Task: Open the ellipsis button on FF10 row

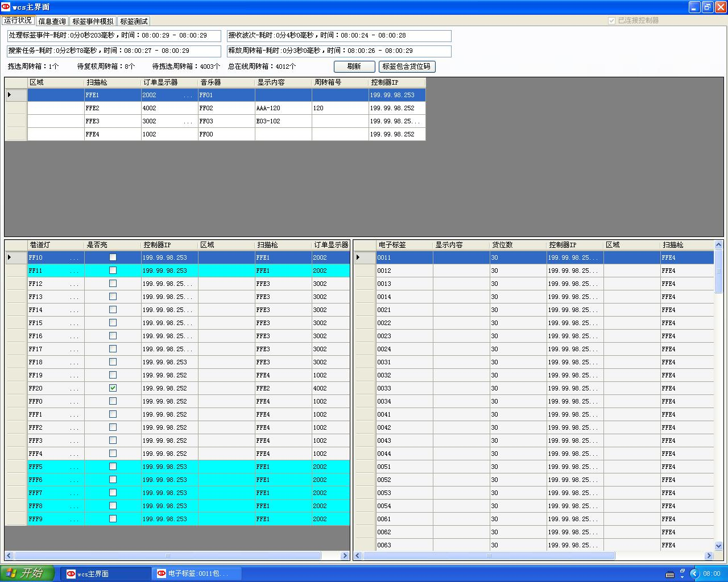Action: [x=75, y=258]
